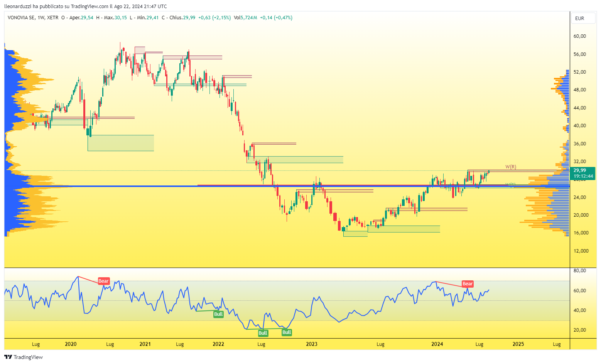This screenshot has width=601, height=364.
Task: Click the 20,00 RSI axis label
Action: pos(580,330)
